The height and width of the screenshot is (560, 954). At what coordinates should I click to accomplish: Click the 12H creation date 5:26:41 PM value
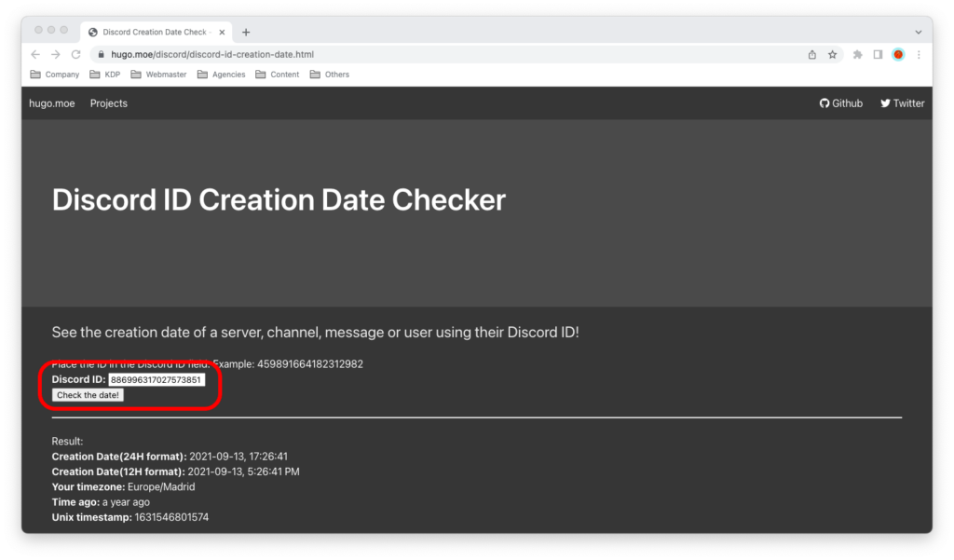tap(243, 471)
